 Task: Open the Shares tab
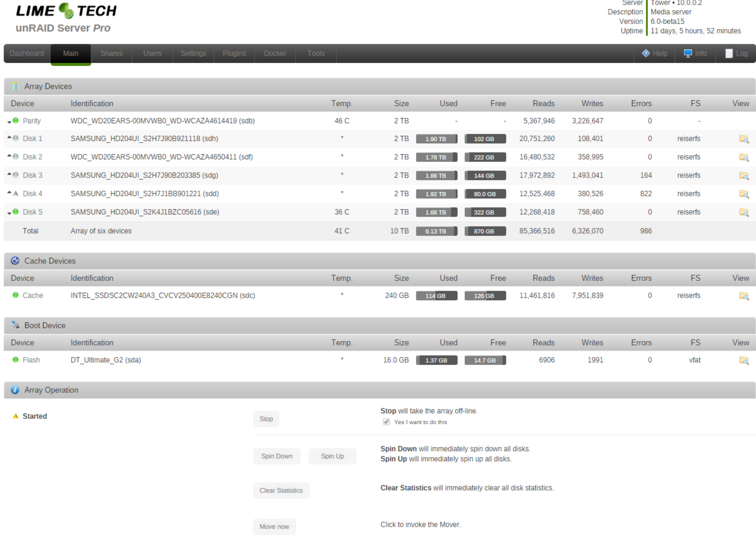111,53
